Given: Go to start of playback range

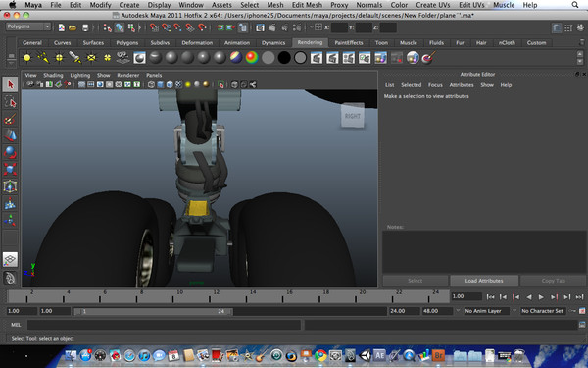Looking at the screenshot, I should click(490, 297).
